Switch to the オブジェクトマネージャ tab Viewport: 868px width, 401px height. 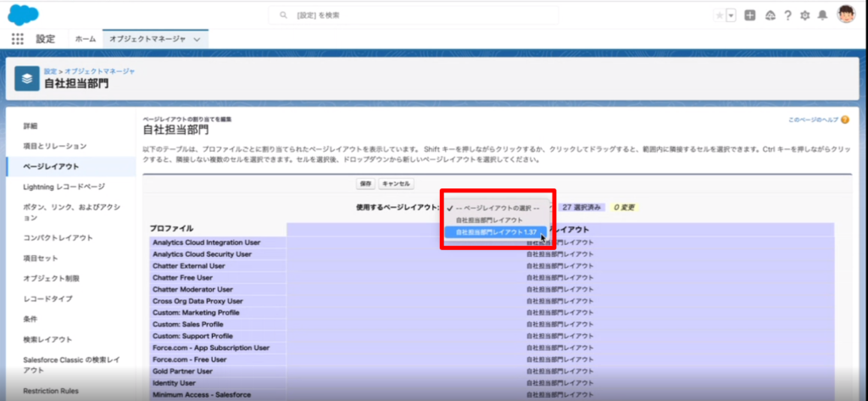147,39
